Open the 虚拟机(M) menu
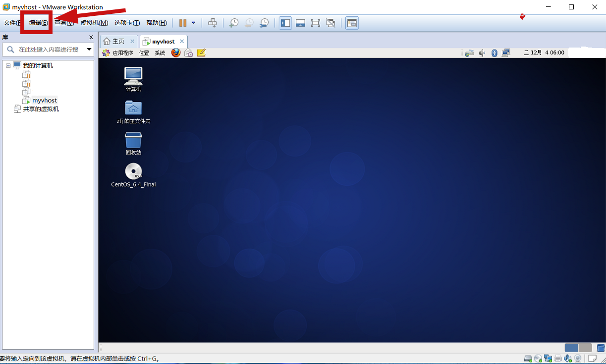The height and width of the screenshot is (364, 606). coord(94,23)
